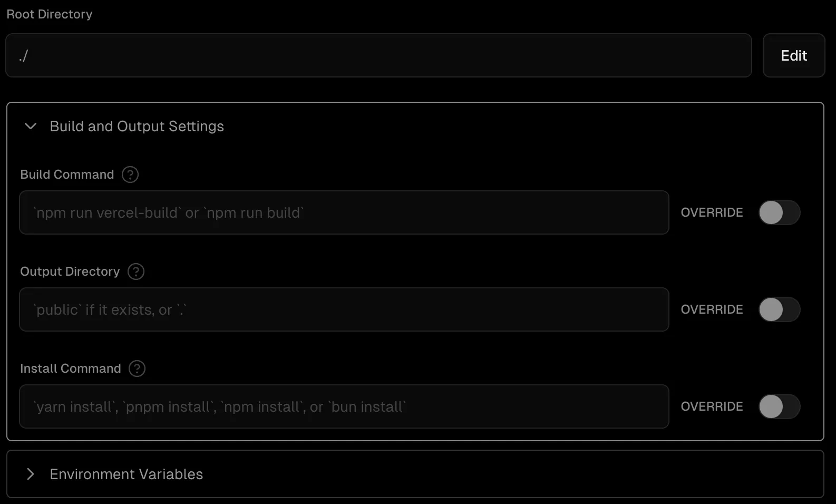
Task: Click the Build and Output Settings heading
Action: pos(137,127)
